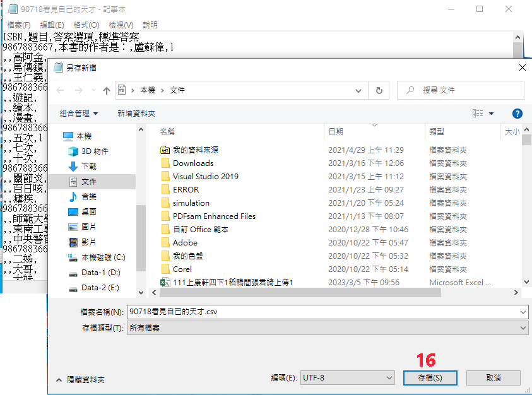Open the 存檔類型 combo box

328,328
